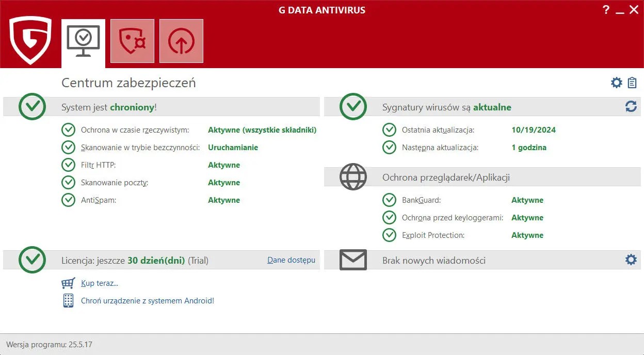Click the globe browser protection icon

(x=353, y=177)
